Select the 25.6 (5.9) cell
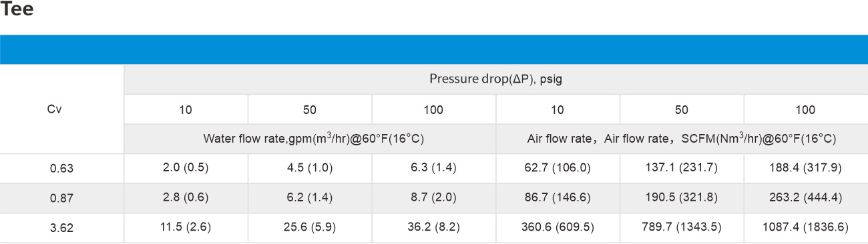The image size is (868, 244). pos(310,228)
